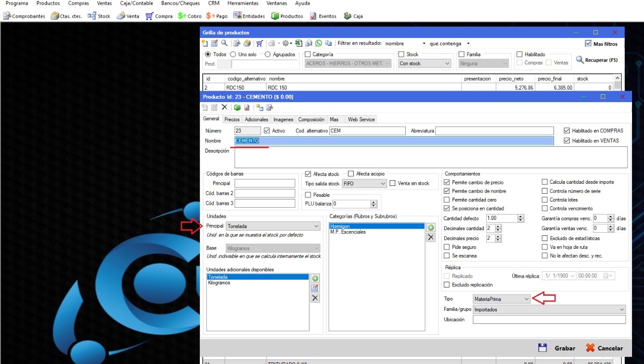
Task: Select Kilogramos in additional units list
Action: (219, 283)
